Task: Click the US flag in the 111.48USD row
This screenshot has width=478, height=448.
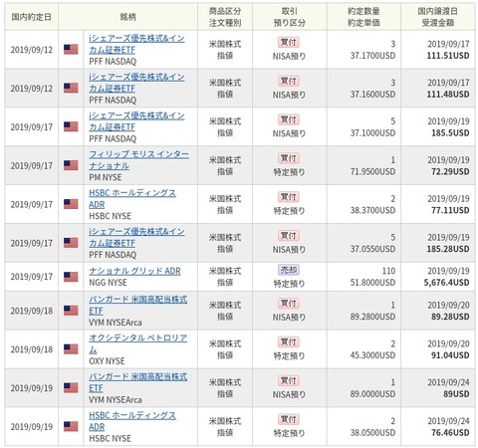Action: pos(71,88)
